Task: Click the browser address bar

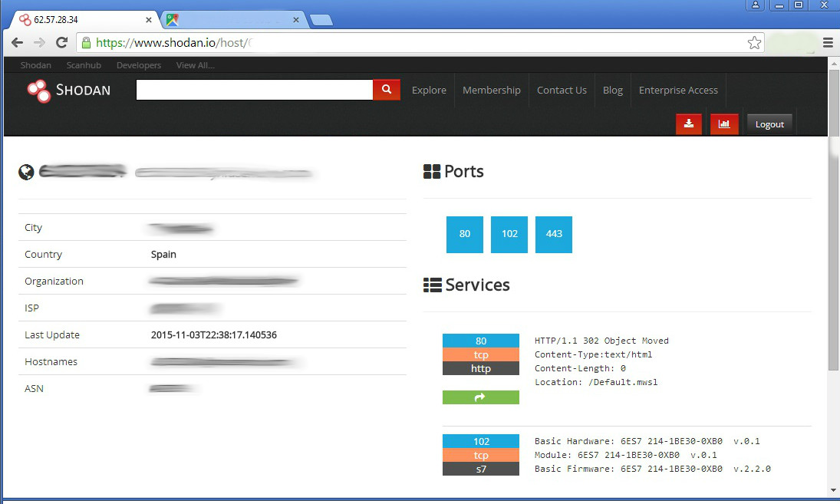Action: coord(420,42)
